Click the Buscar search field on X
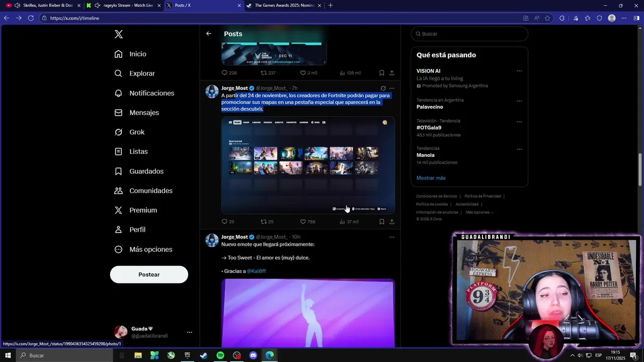Image resolution: width=644 pixels, height=362 pixels. (x=469, y=34)
